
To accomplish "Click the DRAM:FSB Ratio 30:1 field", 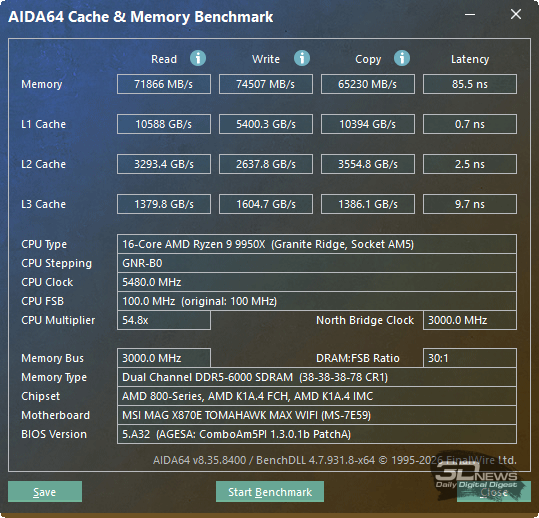I will click(x=470, y=358).
